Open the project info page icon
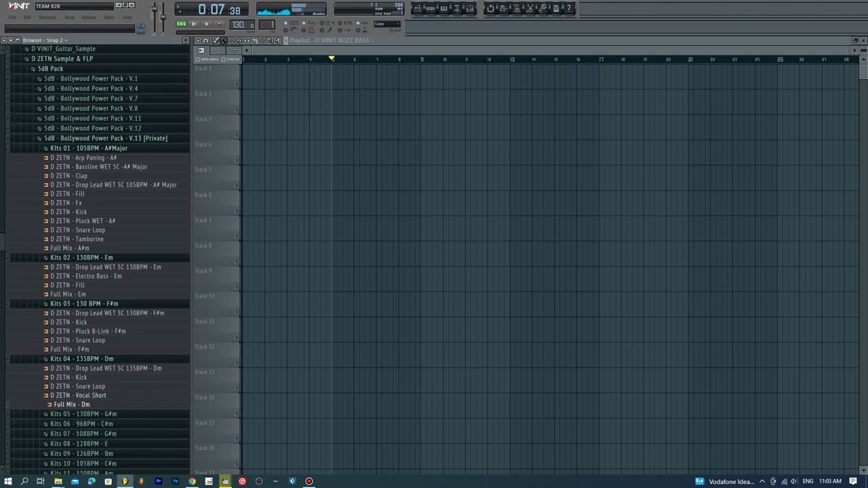 pos(556,9)
